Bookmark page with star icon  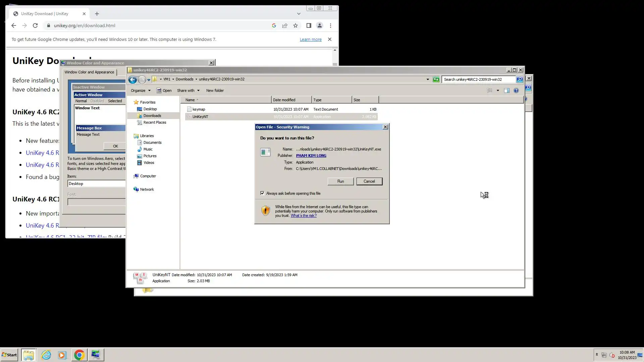296,25
